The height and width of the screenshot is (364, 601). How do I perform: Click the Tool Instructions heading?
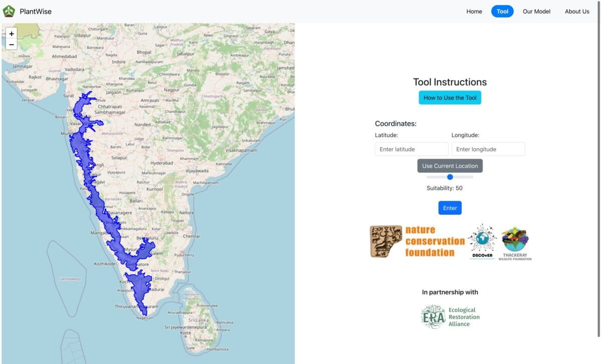point(450,82)
